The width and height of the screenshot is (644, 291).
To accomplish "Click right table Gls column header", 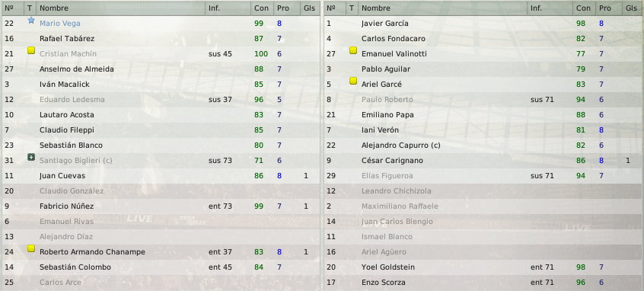I will coord(633,8).
